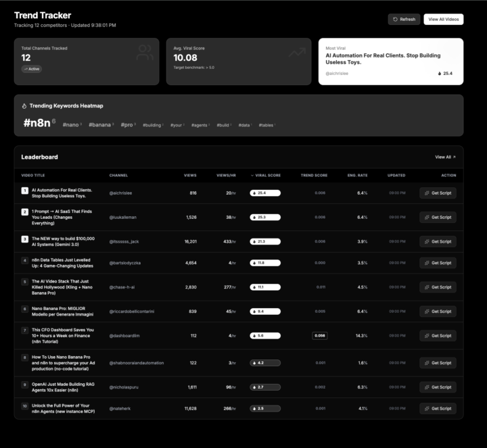Open channel @riccardobellicontarini
This screenshot has width=487, height=448.
coord(132,312)
